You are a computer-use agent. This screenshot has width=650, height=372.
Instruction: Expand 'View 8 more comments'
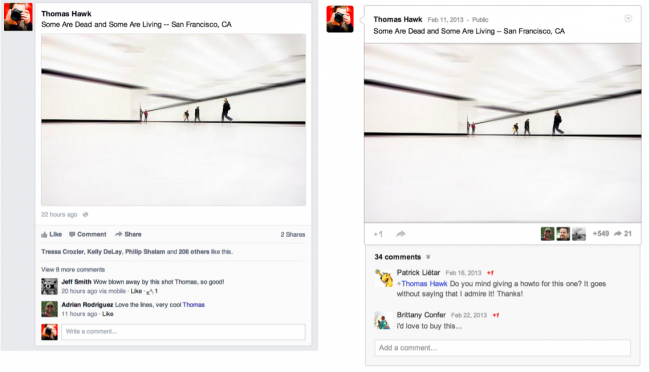tap(73, 270)
